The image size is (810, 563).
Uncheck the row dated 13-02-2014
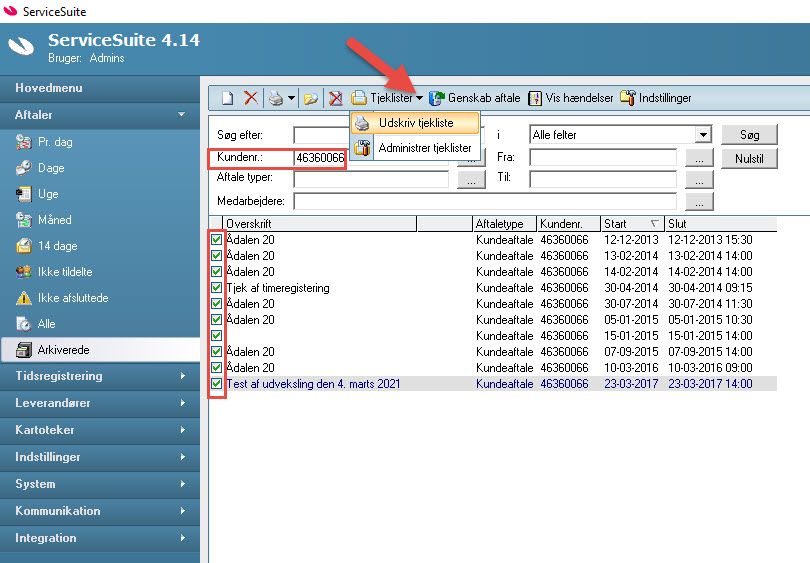(216, 256)
